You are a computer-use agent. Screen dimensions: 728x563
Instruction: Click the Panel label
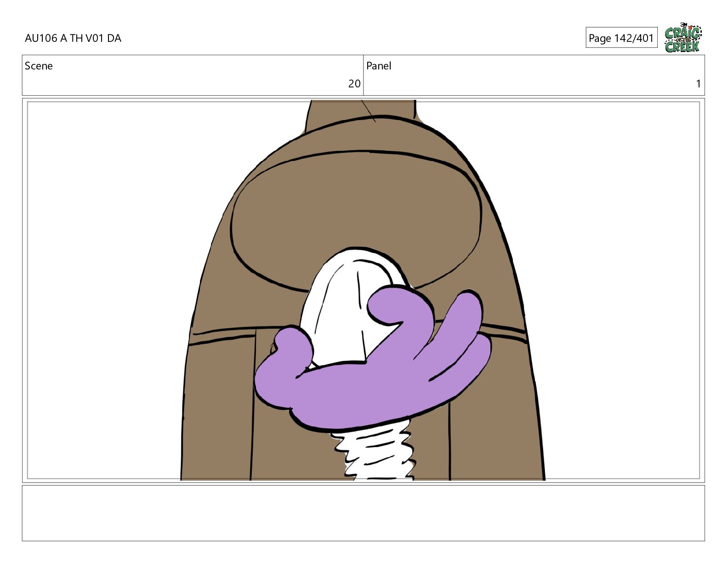coord(379,66)
